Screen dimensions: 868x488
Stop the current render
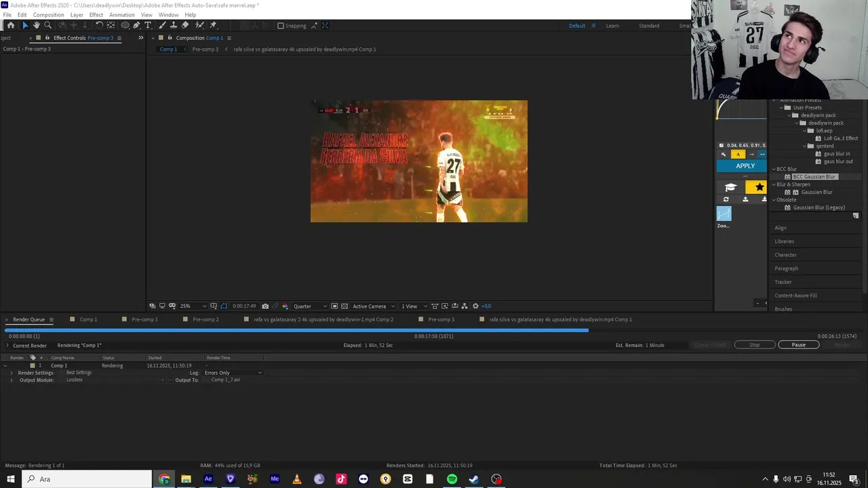click(x=754, y=345)
